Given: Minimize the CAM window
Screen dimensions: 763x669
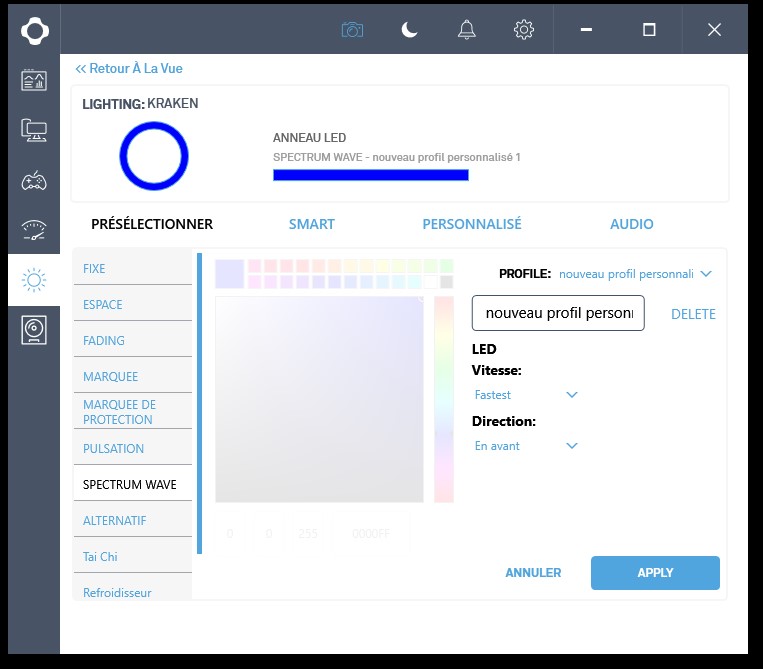Looking at the screenshot, I should coord(586,30).
